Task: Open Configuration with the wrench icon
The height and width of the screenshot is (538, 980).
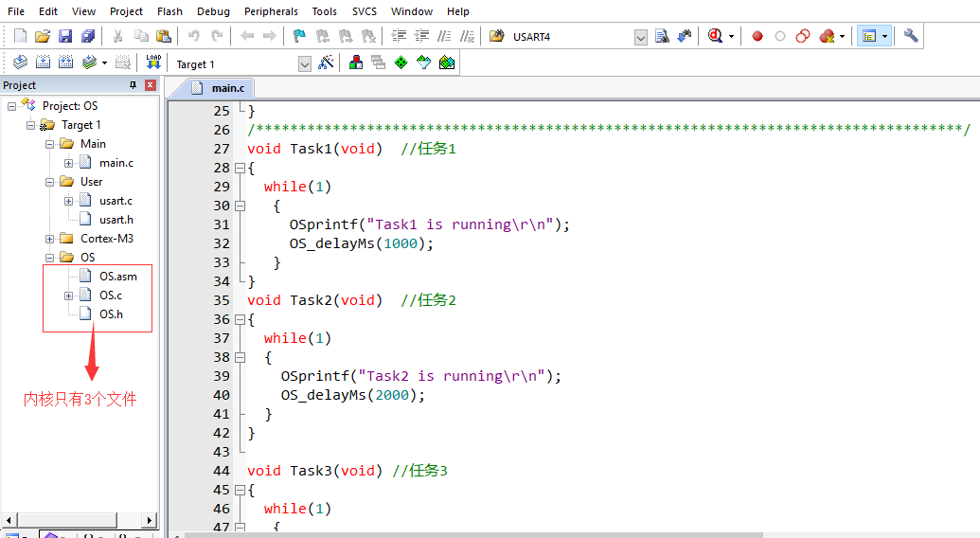Action: (x=911, y=36)
